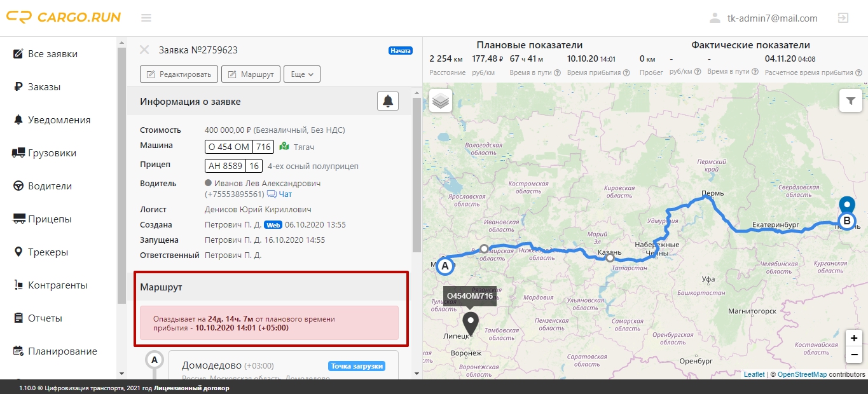Screen dimensions: 868x394
Task: Open the map layers control
Action: click(441, 100)
